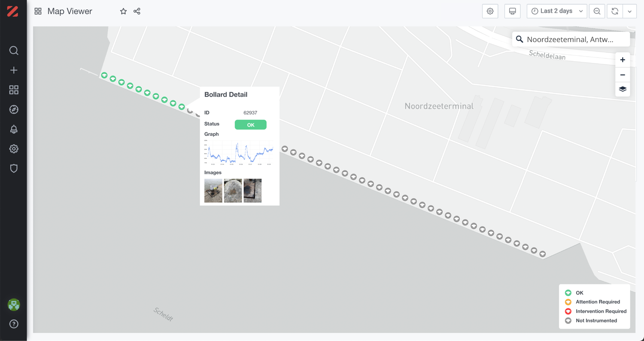
Task: Click the Attention Required legend entry
Action: tap(598, 302)
